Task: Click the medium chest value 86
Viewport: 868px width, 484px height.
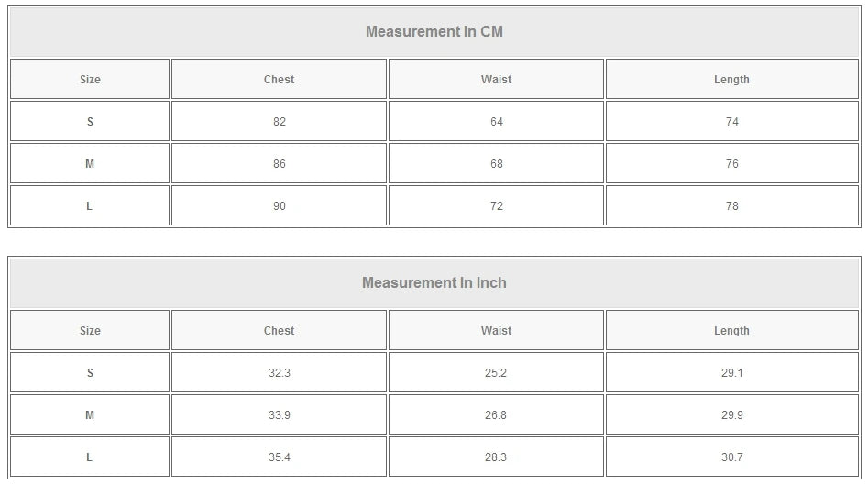Action: [x=279, y=164]
